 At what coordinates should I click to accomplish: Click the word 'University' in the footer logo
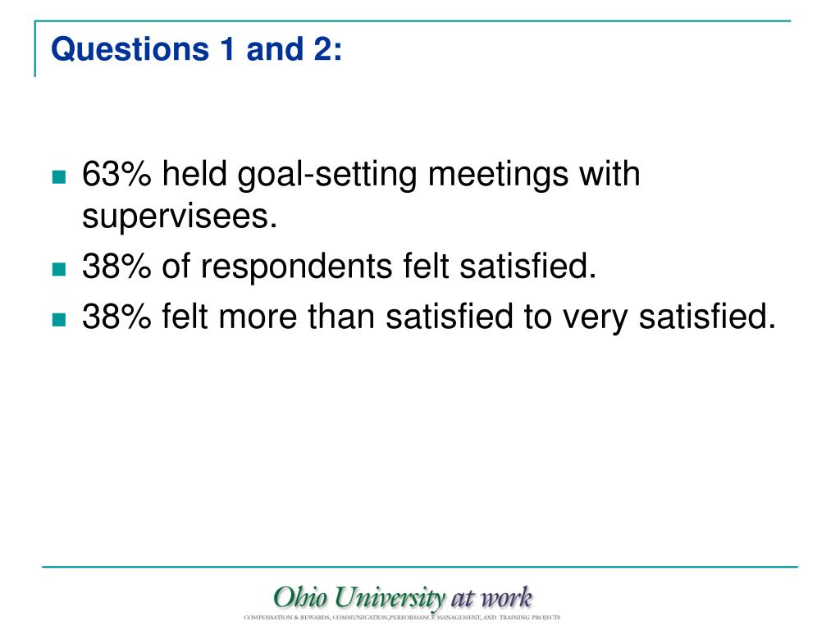click(390, 598)
